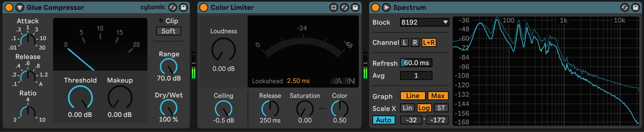Select channel L+R button
Image resolution: width=644 pixels, height=132 pixels.
(x=429, y=42)
